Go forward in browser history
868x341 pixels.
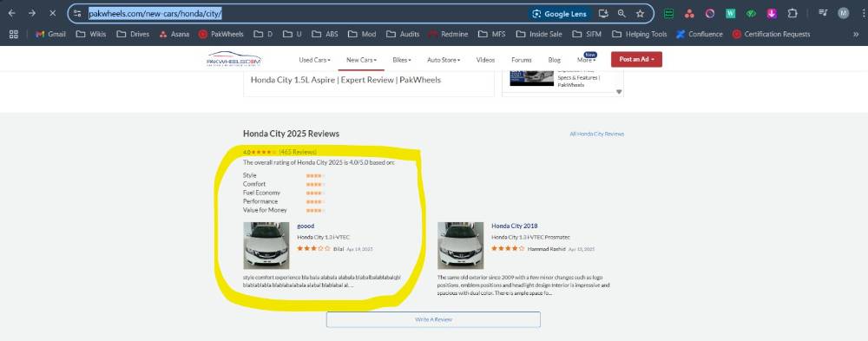pyautogui.click(x=32, y=13)
